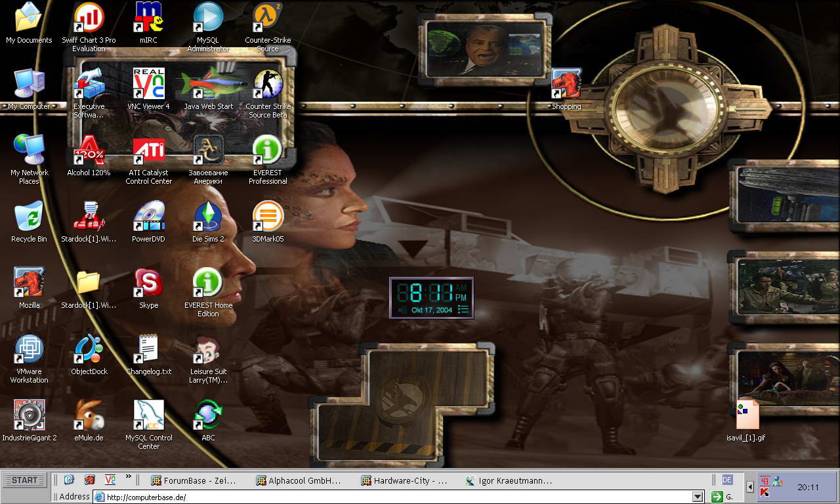Switch to Alphacool GmbH taskbar window
Screen dimensions: 840x504
click(299, 481)
